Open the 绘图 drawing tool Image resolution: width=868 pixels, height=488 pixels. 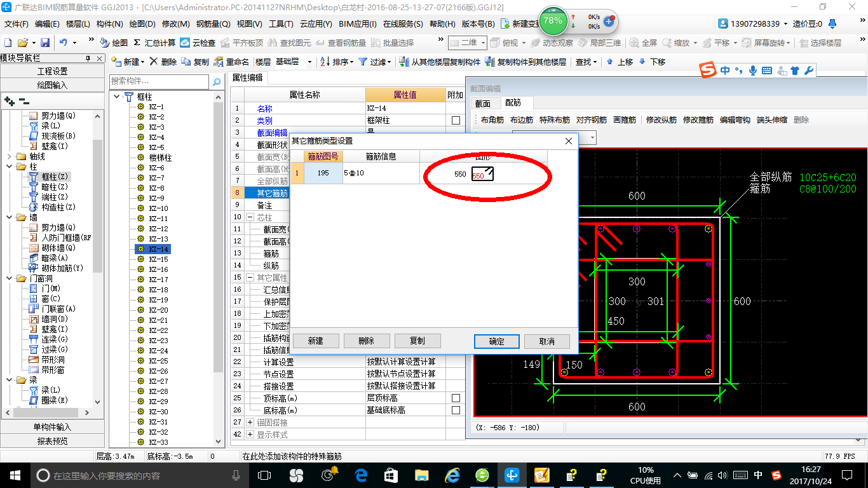coord(114,43)
